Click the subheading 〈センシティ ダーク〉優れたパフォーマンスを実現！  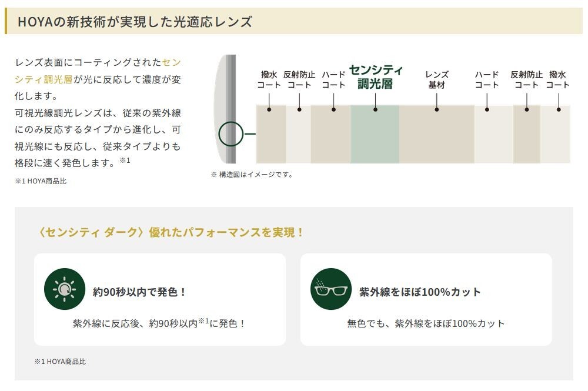[170, 232]
